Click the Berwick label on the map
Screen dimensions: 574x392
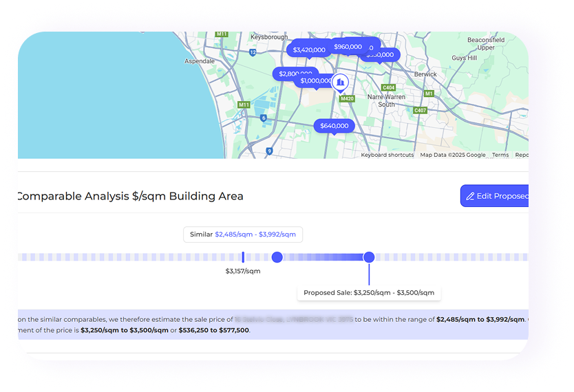coord(425,74)
